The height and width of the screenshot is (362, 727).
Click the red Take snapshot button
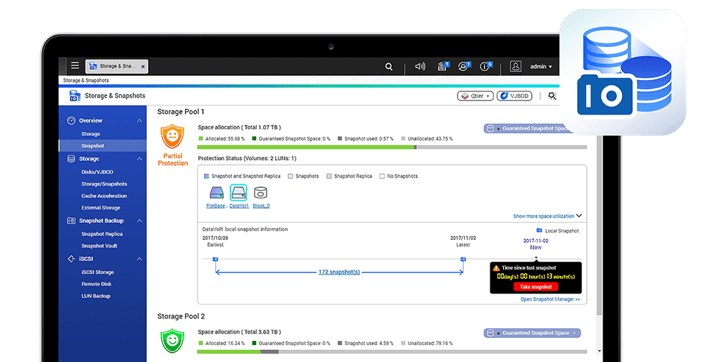pyautogui.click(x=536, y=287)
